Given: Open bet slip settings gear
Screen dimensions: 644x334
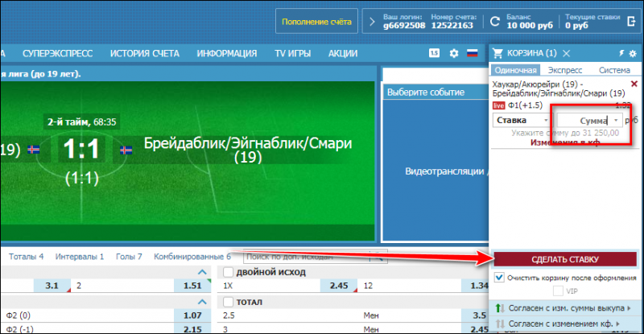Looking at the screenshot, I should click(x=633, y=53).
